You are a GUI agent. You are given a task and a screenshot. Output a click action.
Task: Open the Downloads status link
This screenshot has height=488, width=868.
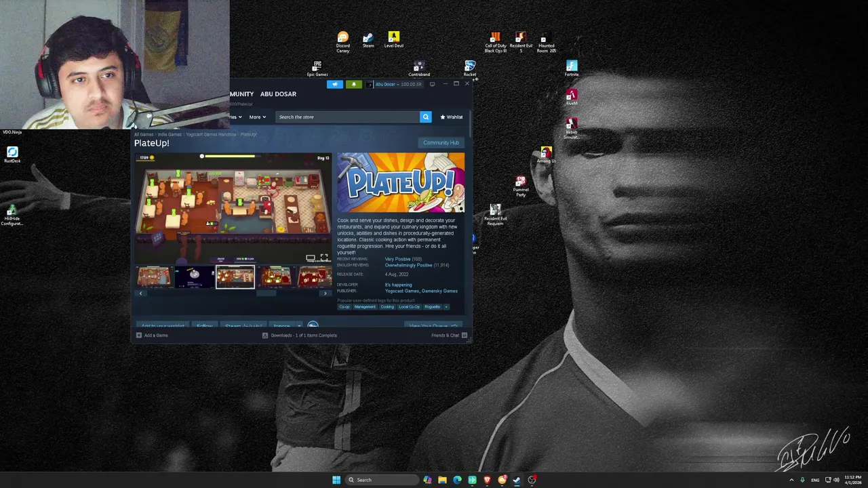(299, 335)
